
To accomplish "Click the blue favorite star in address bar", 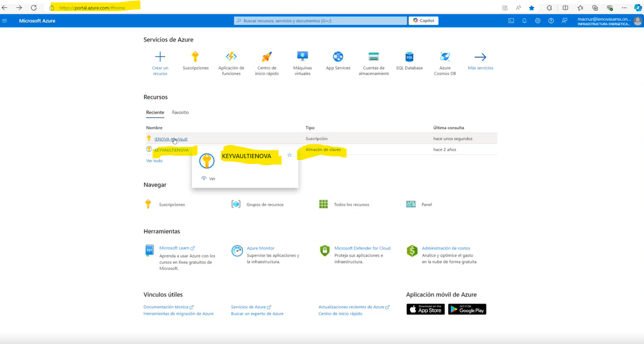I will pos(532,8).
